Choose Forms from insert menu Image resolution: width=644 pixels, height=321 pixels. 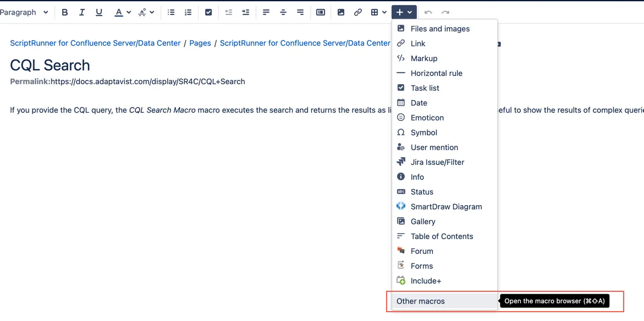(x=445, y=265)
